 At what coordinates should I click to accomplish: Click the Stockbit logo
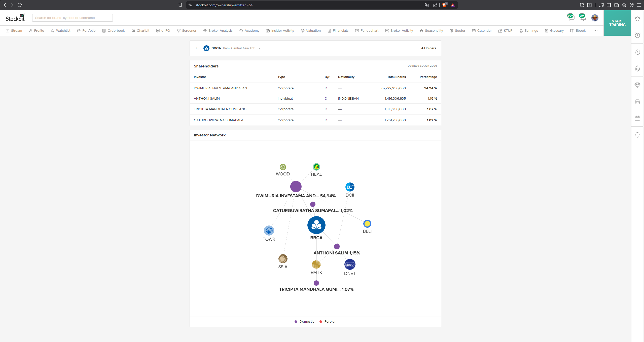click(x=15, y=18)
